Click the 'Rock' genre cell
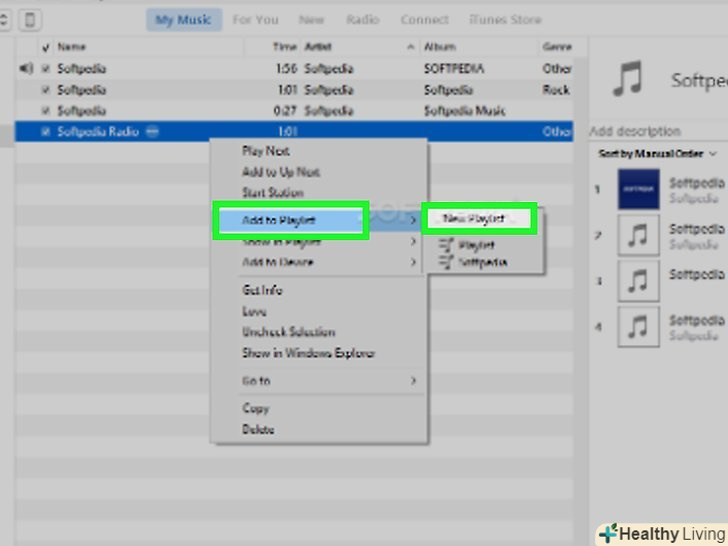 [x=556, y=90]
